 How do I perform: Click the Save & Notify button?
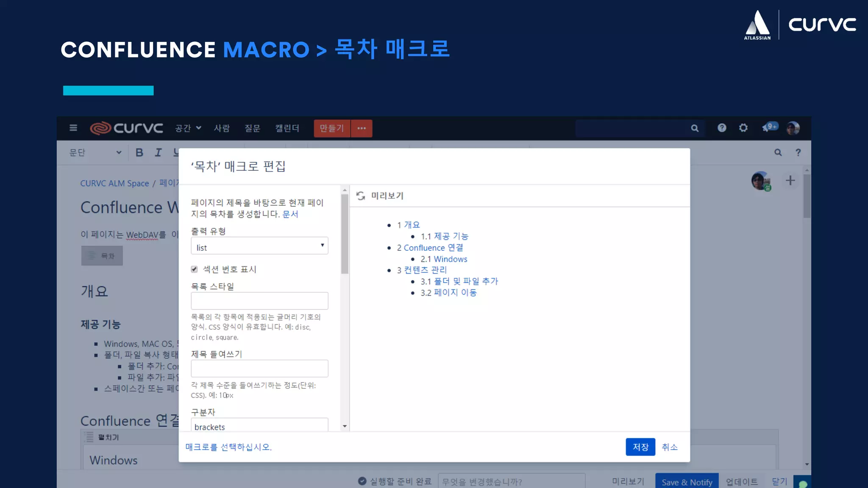tap(687, 481)
